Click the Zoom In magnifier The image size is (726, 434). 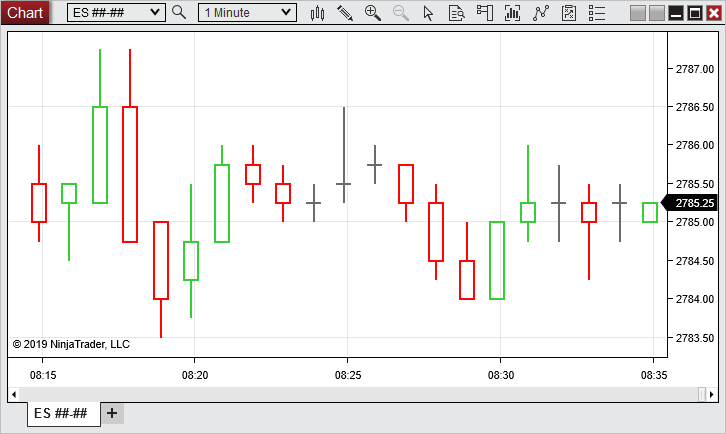(373, 13)
